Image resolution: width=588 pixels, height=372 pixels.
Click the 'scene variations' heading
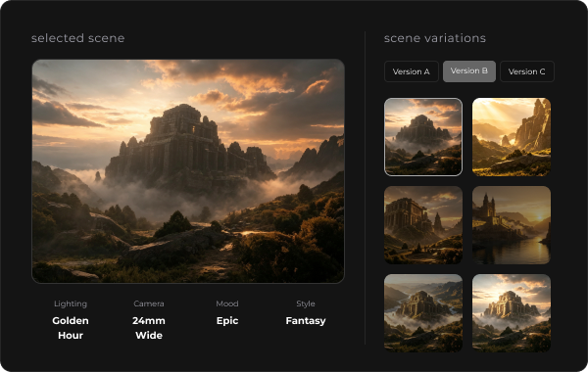(435, 38)
